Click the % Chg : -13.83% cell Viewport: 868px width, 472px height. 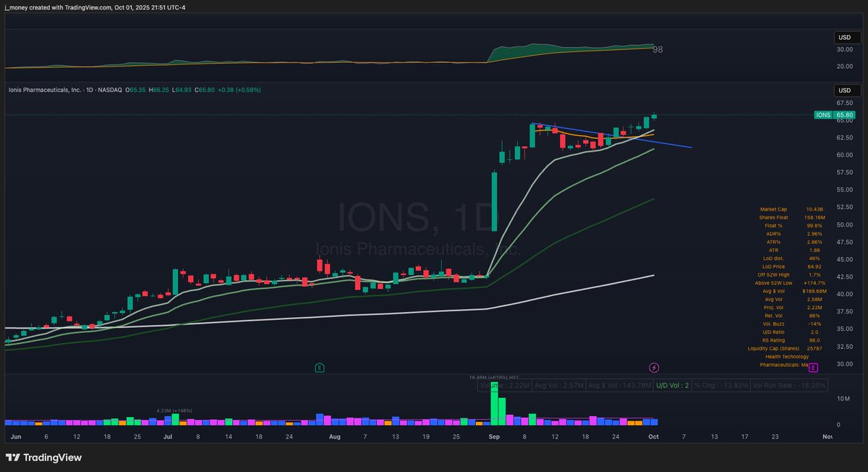(720, 386)
